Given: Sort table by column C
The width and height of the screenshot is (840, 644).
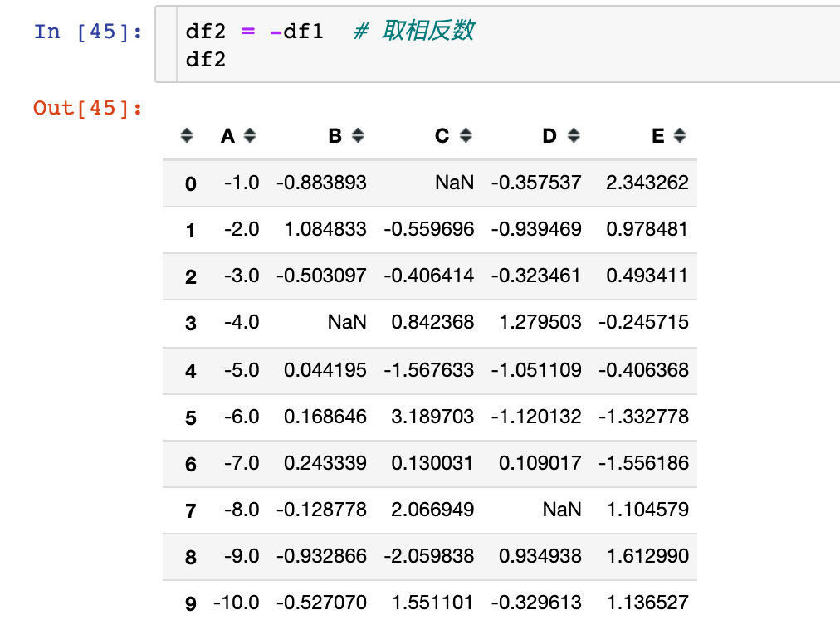Looking at the screenshot, I should point(466,135).
